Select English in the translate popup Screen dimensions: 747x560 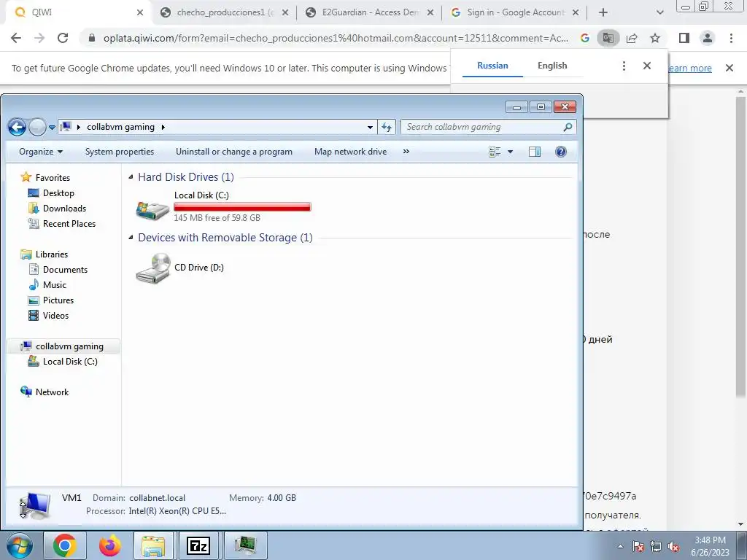pos(552,66)
